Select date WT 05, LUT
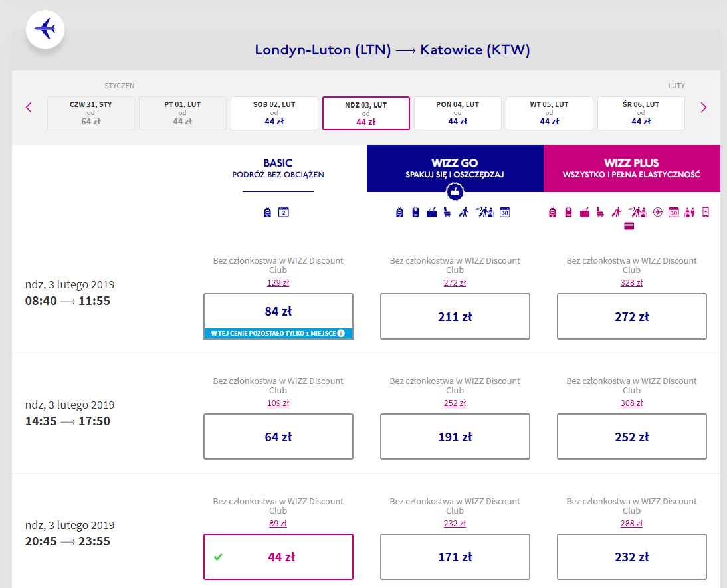Screen dimensions: 727x588 [x=550, y=113]
